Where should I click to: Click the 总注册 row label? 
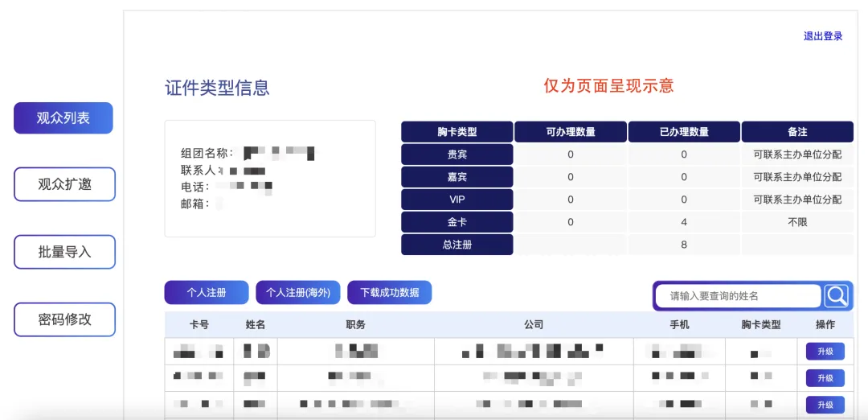pyautogui.click(x=457, y=245)
